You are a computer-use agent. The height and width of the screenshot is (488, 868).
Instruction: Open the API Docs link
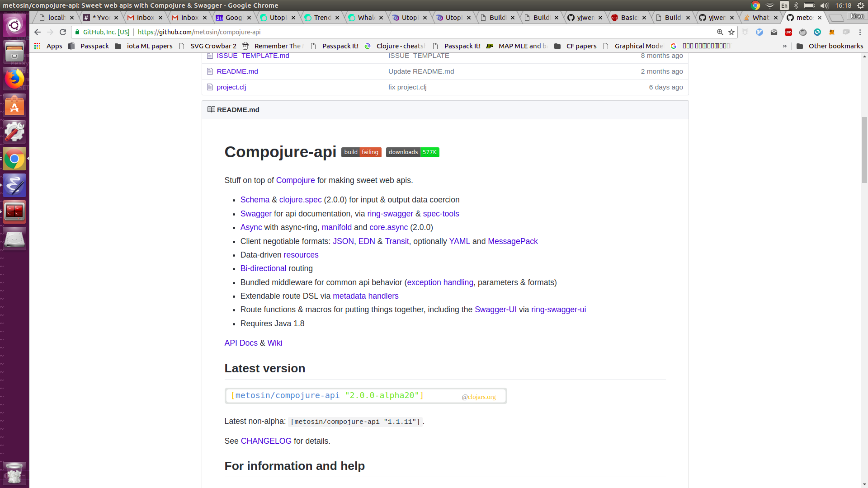241,343
